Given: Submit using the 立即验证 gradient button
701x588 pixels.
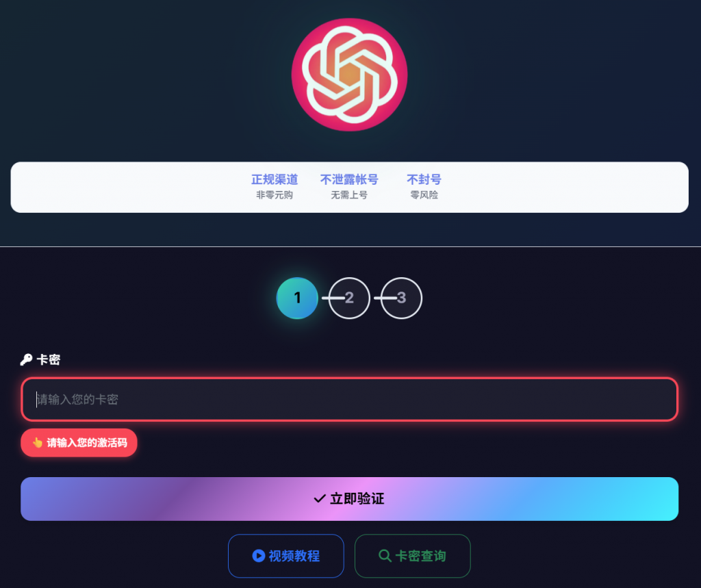Looking at the screenshot, I should [350, 498].
